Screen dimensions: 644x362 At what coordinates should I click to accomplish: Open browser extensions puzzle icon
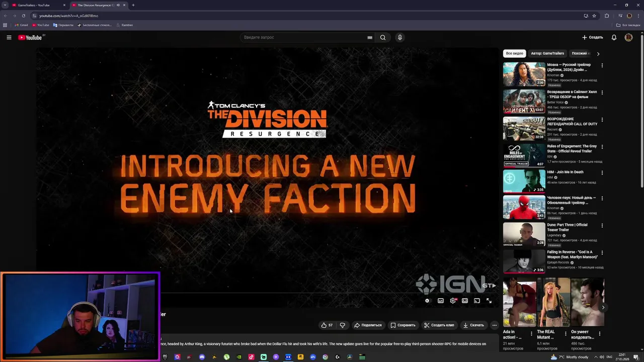[607, 16]
